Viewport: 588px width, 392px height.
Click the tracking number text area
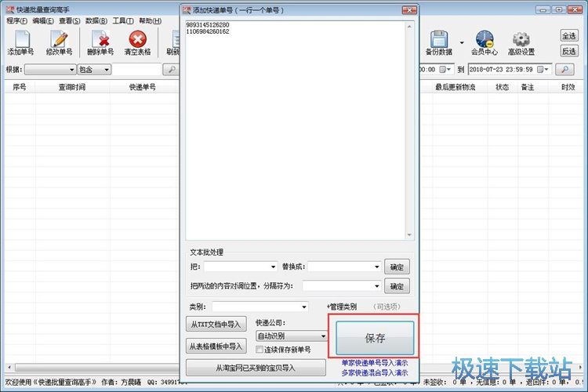point(295,131)
